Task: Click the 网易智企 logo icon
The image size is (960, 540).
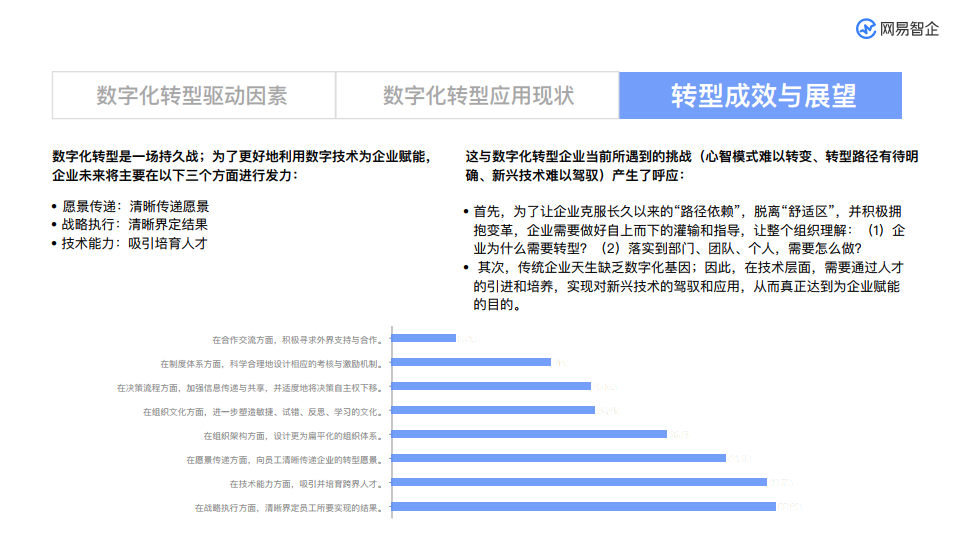Action: (x=866, y=29)
